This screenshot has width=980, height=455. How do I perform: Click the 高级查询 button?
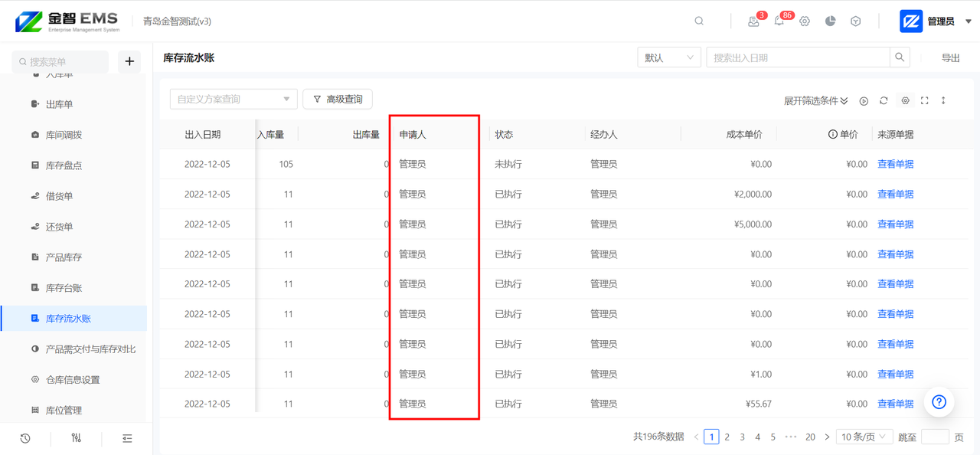(x=338, y=99)
